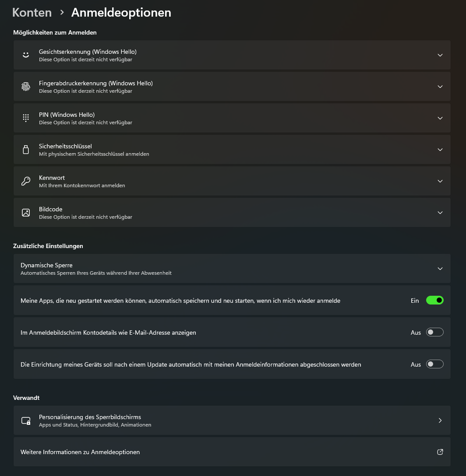
Task: Expand the Kennwort sign-in option
Action: point(440,181)
